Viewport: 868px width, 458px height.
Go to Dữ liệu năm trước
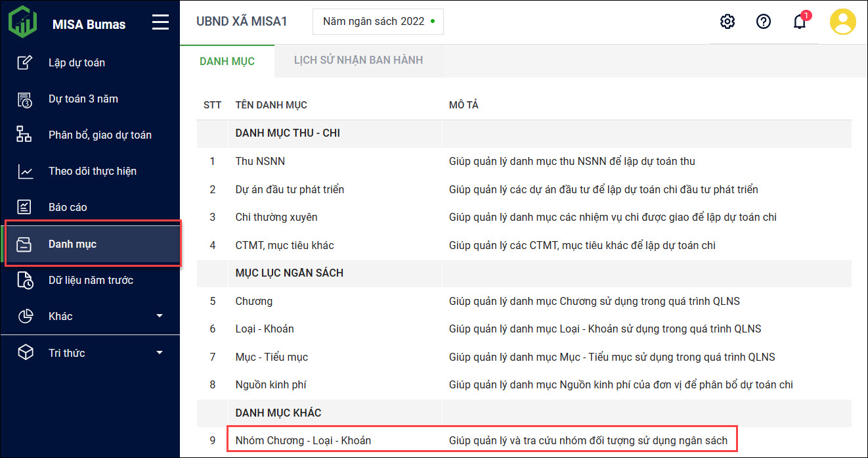coord(91,280)
